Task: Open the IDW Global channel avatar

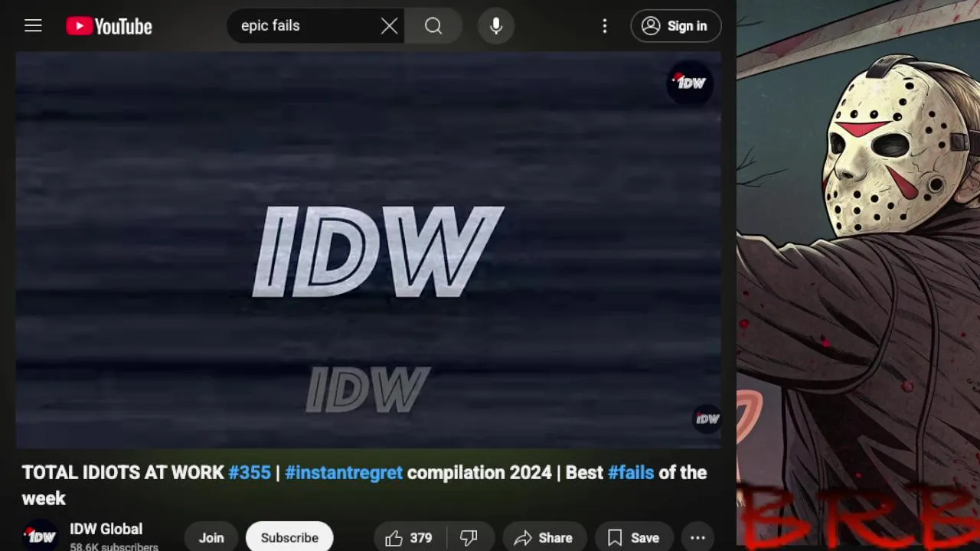Action: point(41,537)
